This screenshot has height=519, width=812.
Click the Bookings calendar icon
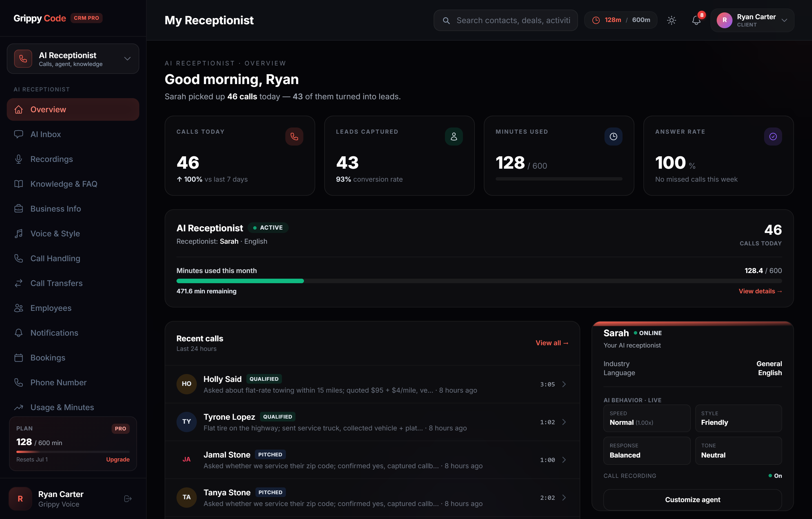[x=19, y=357]
